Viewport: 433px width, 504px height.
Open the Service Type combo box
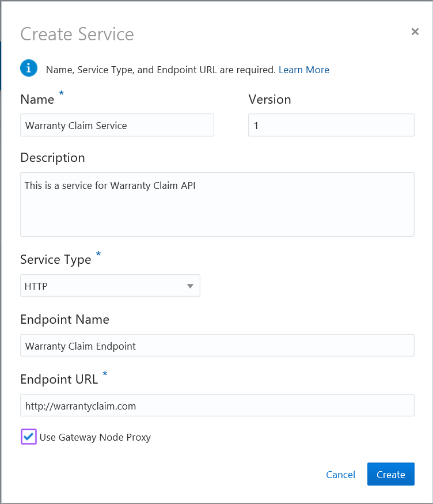coord(110,285)
